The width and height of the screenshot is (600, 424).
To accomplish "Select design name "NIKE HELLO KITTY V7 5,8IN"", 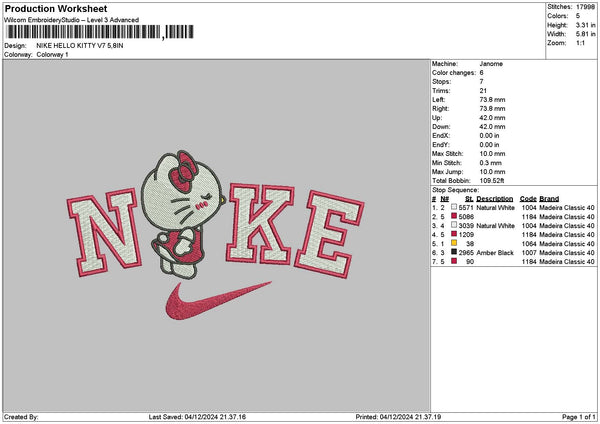I will click(x=80, y=46).
